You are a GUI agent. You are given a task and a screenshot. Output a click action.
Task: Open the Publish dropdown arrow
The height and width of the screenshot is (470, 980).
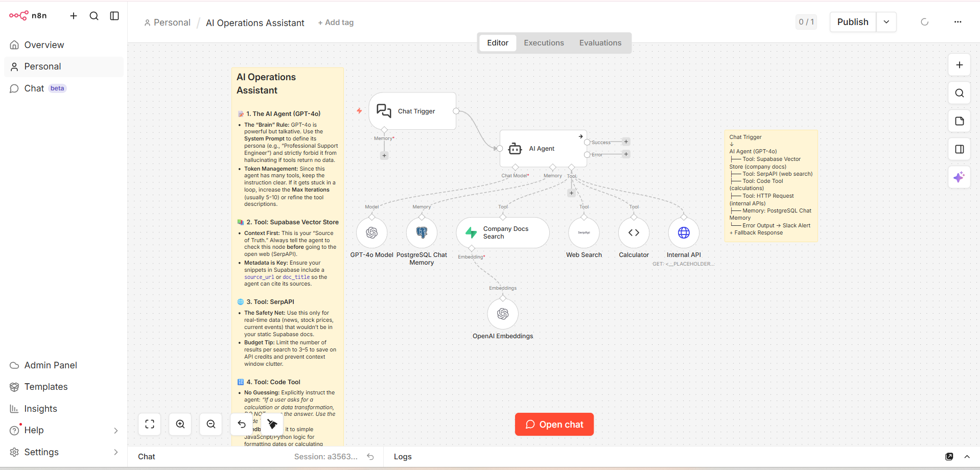pos(886,22)
